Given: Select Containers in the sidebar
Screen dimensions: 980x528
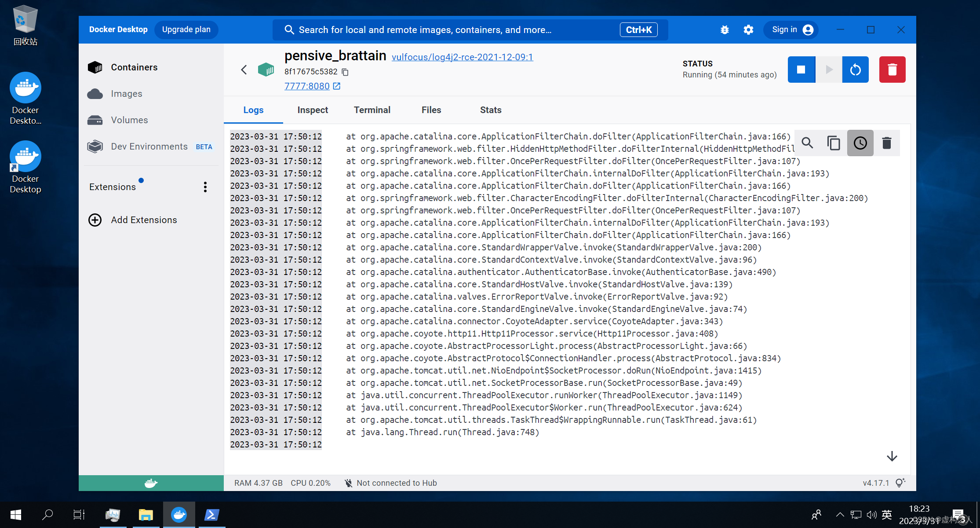Looking at the screenshot, I should coord(151,67).
